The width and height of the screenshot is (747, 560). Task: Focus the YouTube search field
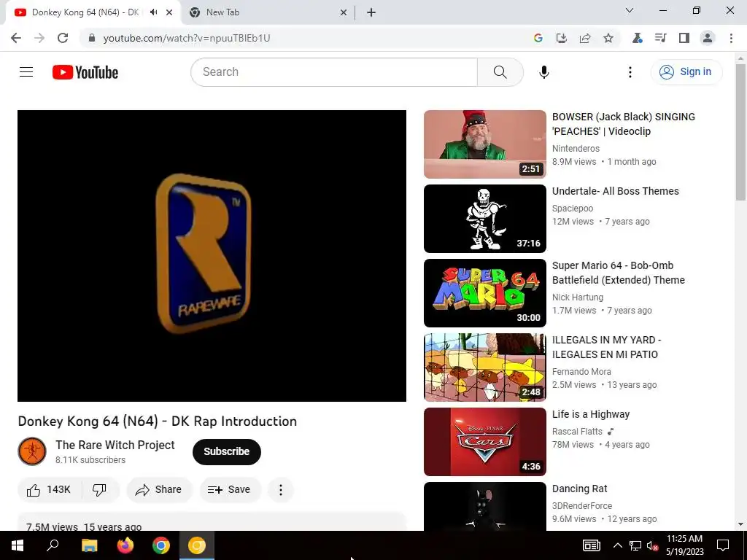coord(334,72)
